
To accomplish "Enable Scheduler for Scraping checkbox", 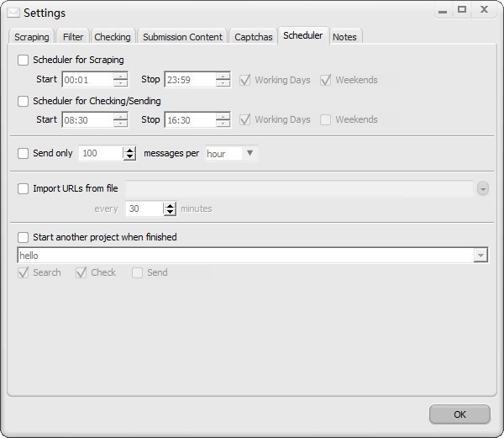I will pos(23,60).
